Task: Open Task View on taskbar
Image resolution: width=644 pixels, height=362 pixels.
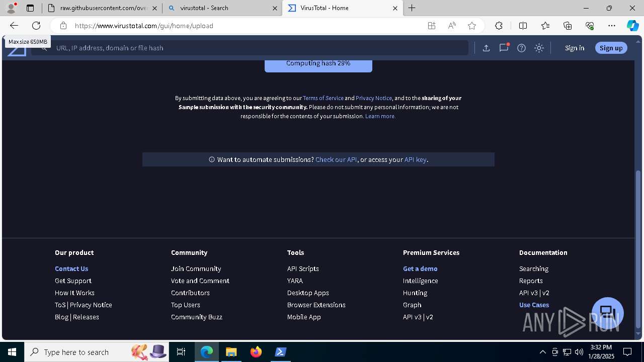Action: (x=181, y=352)
